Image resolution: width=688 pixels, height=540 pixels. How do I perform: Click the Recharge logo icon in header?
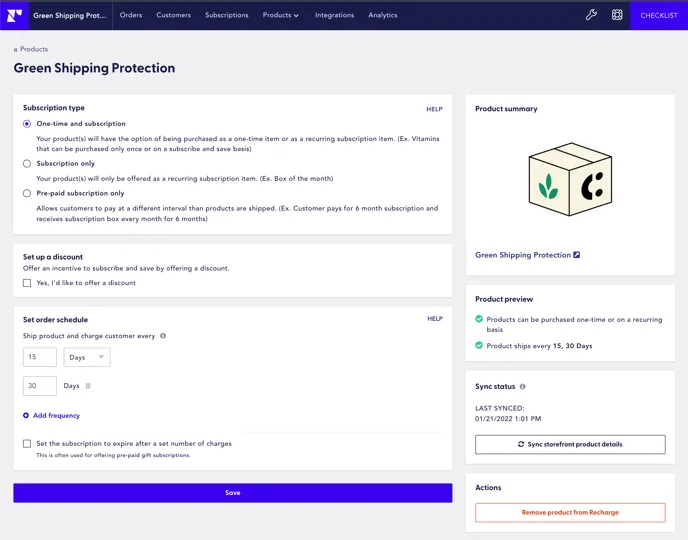(x=14, y=15)
